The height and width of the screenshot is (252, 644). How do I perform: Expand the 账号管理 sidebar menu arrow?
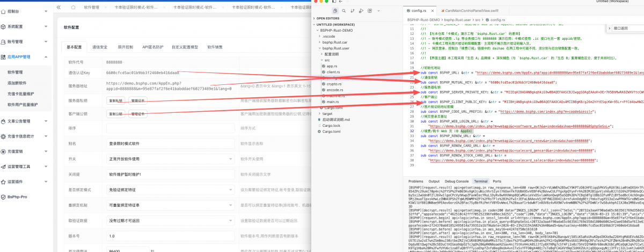[45, 41]
